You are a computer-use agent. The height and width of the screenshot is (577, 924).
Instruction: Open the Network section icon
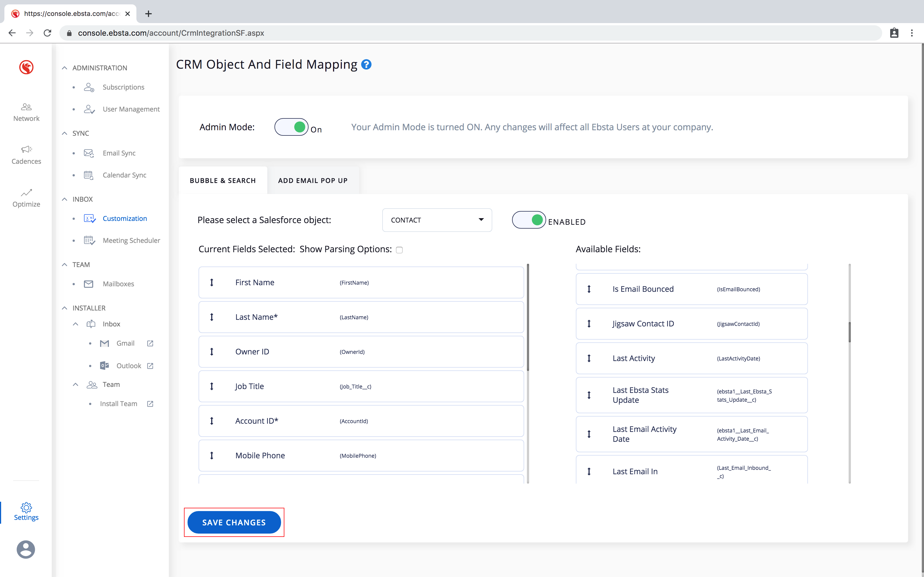click(x=26, y=107)
